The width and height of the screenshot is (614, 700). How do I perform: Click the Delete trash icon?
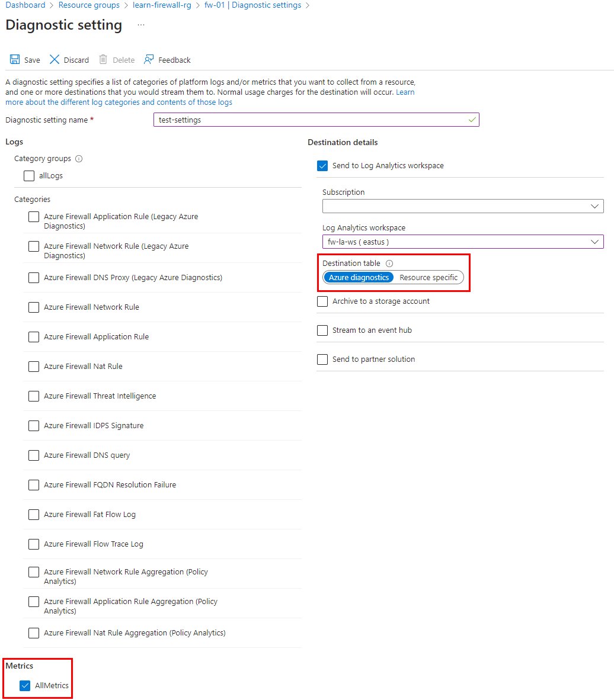[104, 59]
